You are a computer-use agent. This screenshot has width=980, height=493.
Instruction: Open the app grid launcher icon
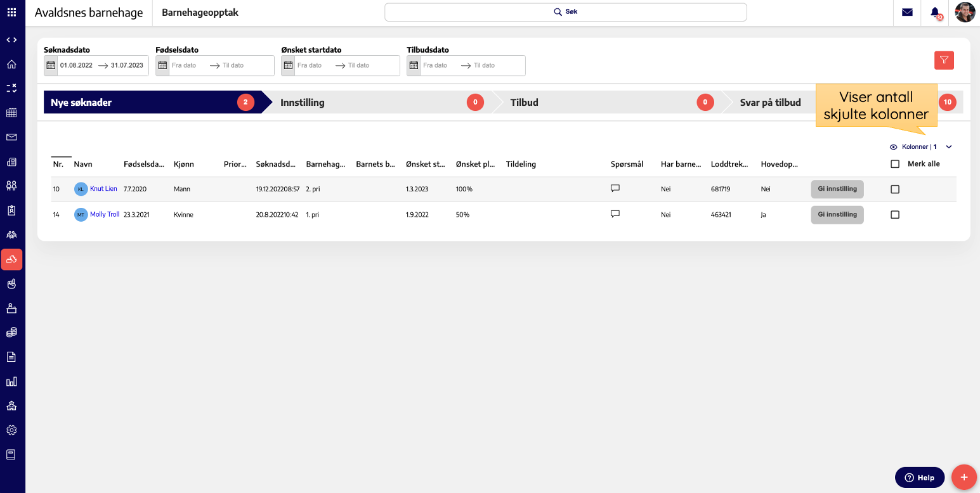point(12,13)
